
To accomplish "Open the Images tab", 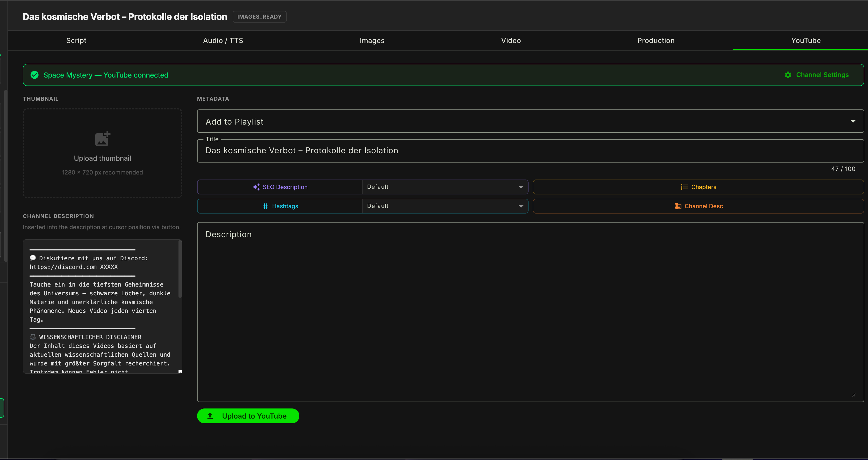I will pyautogui.click(x=372, y=40).
